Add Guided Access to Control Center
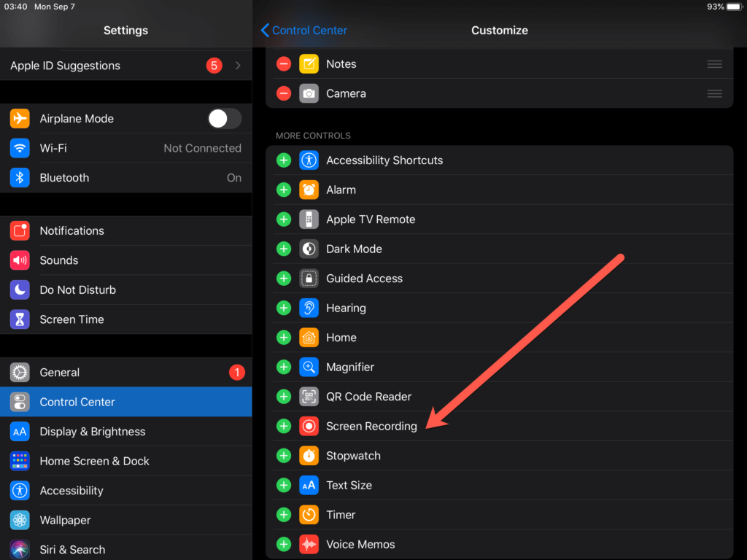 pyautogui.click(x=284, y=278)
